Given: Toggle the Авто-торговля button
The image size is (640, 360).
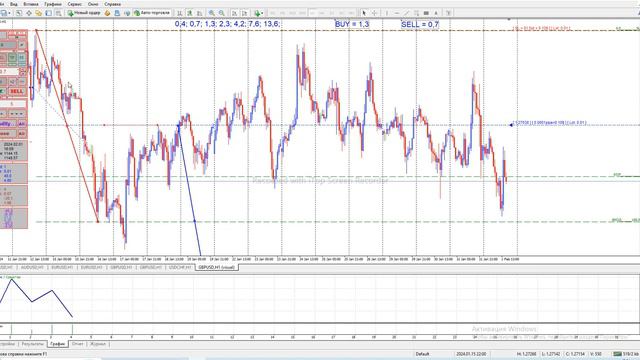Looking at the screenshot, I should click(152, 13).
